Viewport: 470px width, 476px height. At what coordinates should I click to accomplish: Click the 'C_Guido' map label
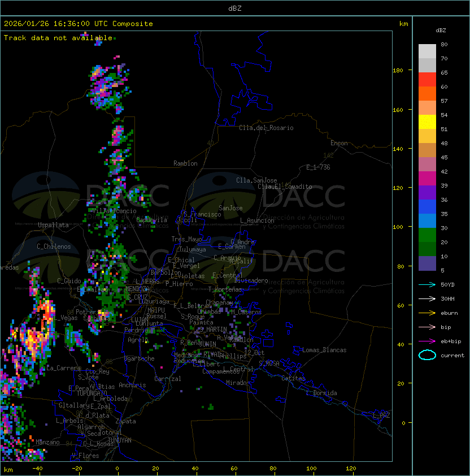(x=69, y=281)
